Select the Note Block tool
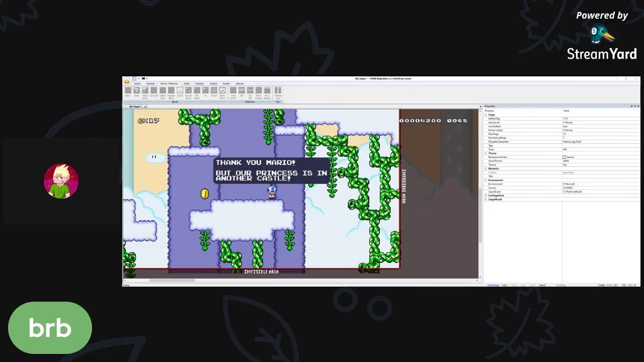Screen dimensions: 644x362 (222, 93)
